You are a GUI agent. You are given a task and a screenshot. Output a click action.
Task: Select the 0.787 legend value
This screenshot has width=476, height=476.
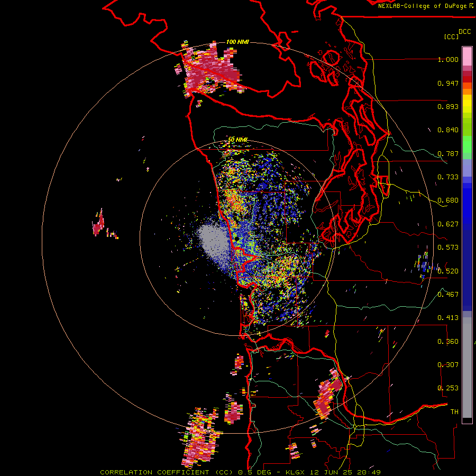(x=448, y=153)
